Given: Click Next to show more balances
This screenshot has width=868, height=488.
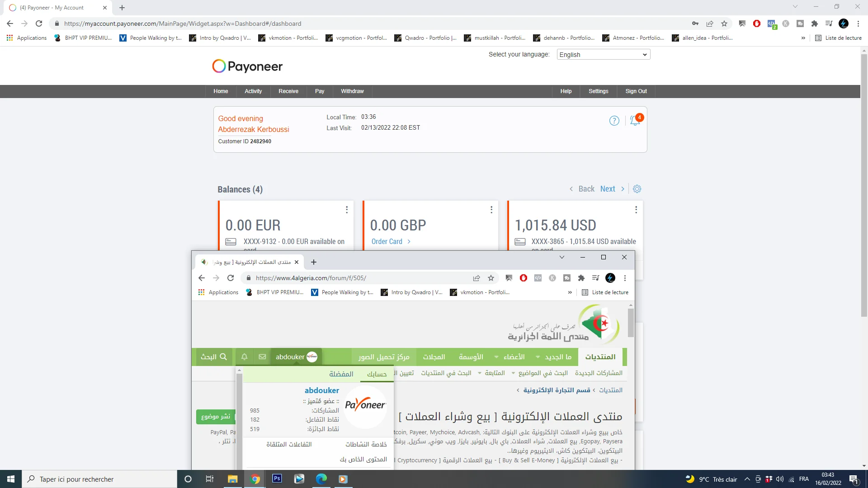Looking at the screenshot, I should 608,189.
